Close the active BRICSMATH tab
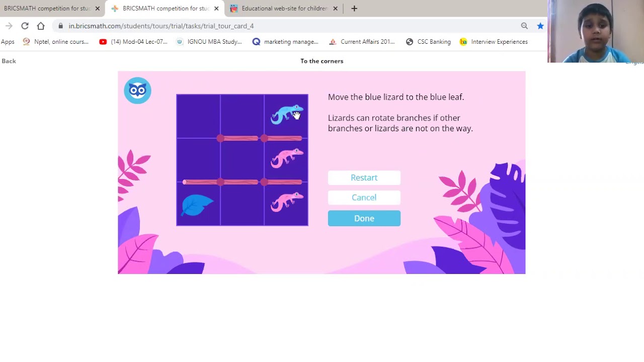Viewport: 644px width, 362px height. 216,9
